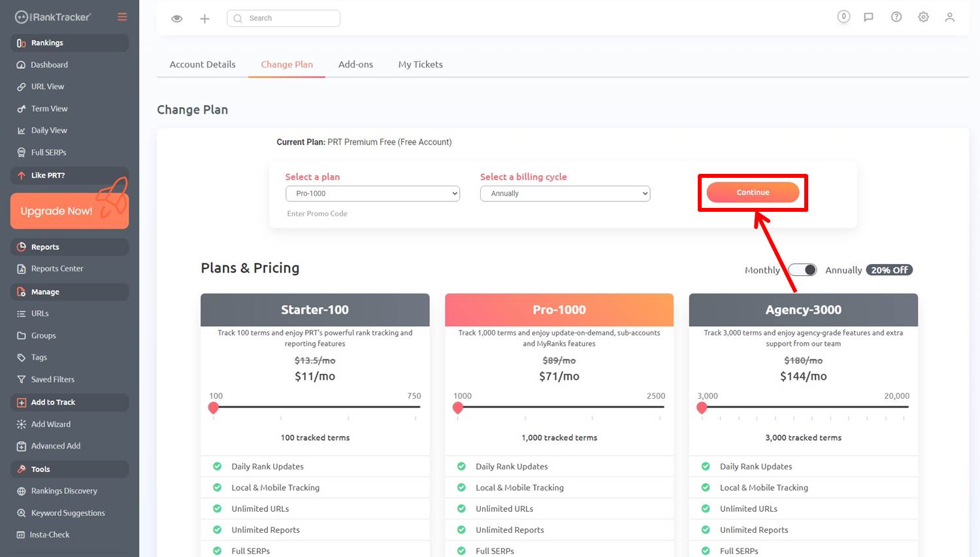This screenshot has width=980, height=557.
Task: Click the plus add icon in top bar
Action: click(x=204, y=18)
